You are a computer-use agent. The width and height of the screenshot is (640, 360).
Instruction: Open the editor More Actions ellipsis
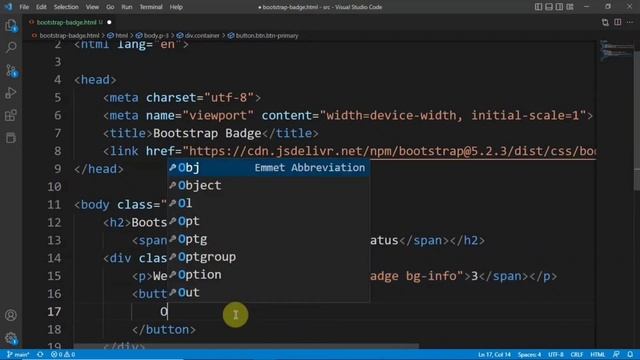click(631, 22)
